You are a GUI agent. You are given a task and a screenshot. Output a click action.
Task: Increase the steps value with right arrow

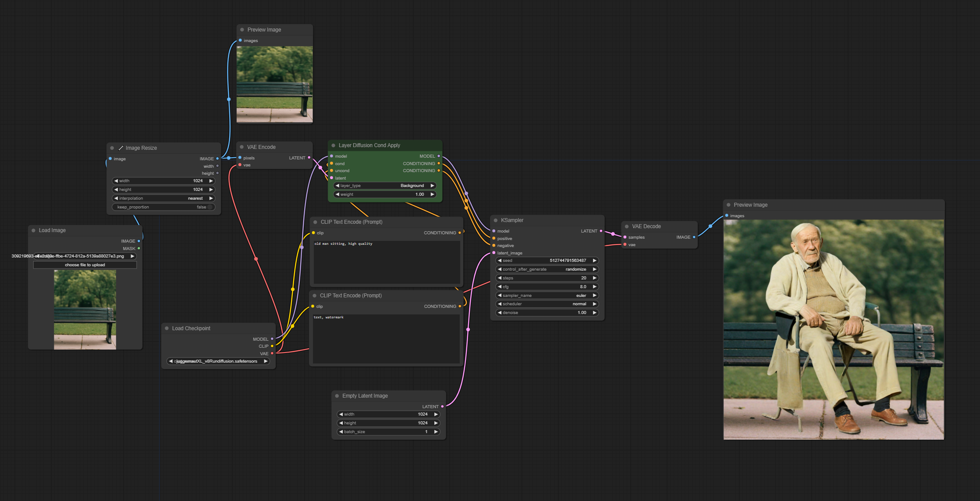pos(594,278)
